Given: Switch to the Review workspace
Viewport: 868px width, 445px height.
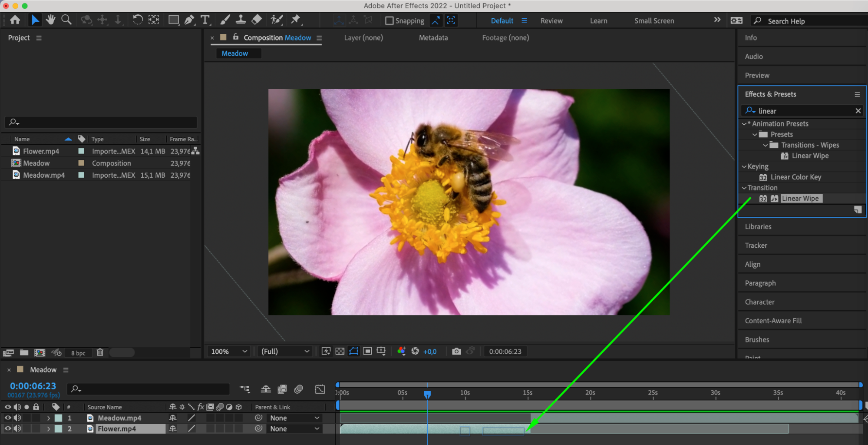Looking at the screenshot, I should [x=551, y=21].
